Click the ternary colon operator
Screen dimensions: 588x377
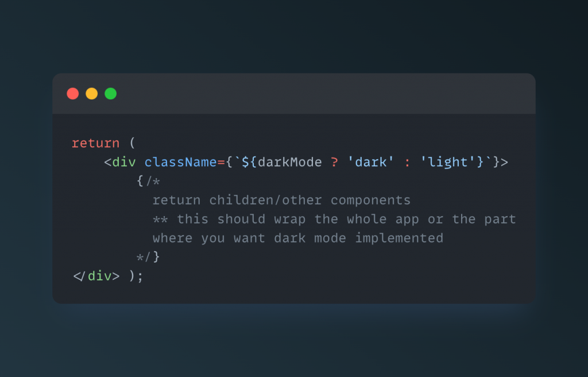click(407, 163)
